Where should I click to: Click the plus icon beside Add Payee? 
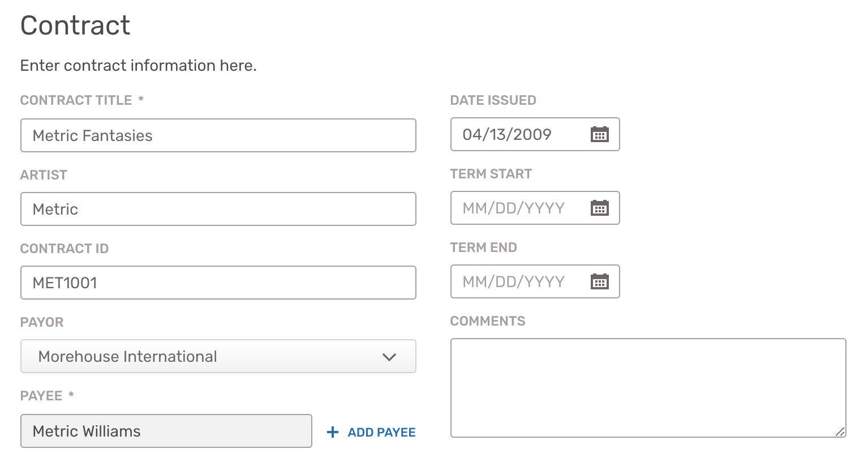tap(333, 432)
